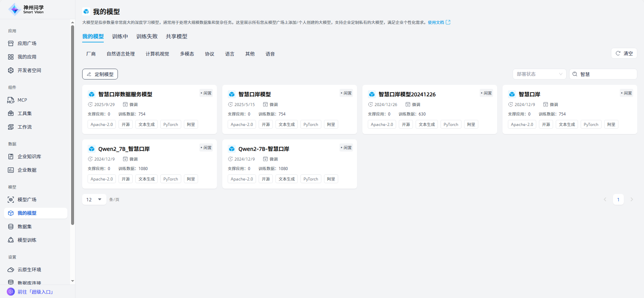Click the sidebar vertical scrollbar
The image size is (644, 298).
tap(72, 125)
